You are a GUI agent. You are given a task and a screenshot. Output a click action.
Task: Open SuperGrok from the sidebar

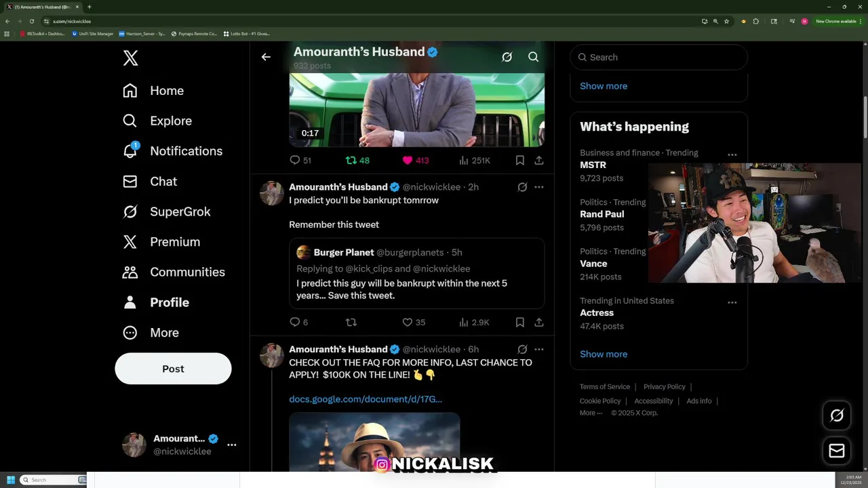(x=166, y=211)
